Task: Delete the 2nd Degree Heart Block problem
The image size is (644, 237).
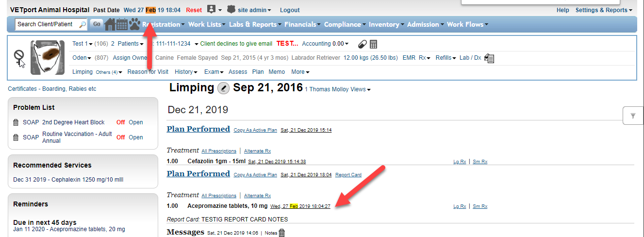Action: click(x=16, y=122)
